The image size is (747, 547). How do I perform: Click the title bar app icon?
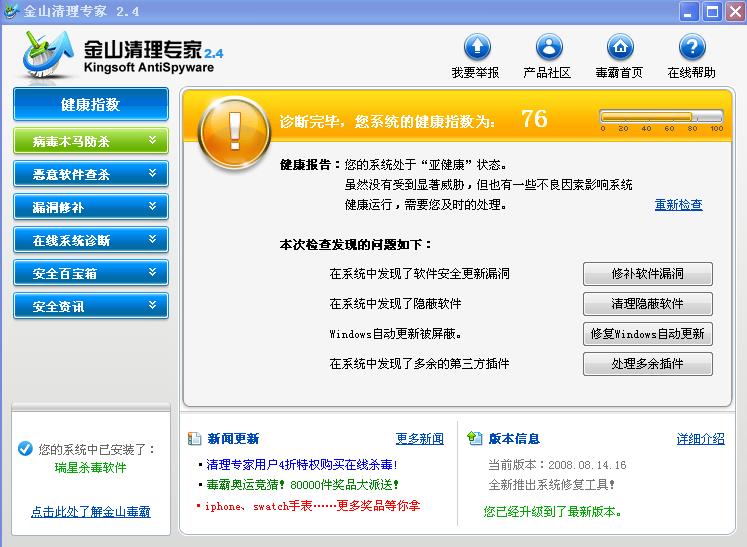pyautogui.click(x=11, y=10)
